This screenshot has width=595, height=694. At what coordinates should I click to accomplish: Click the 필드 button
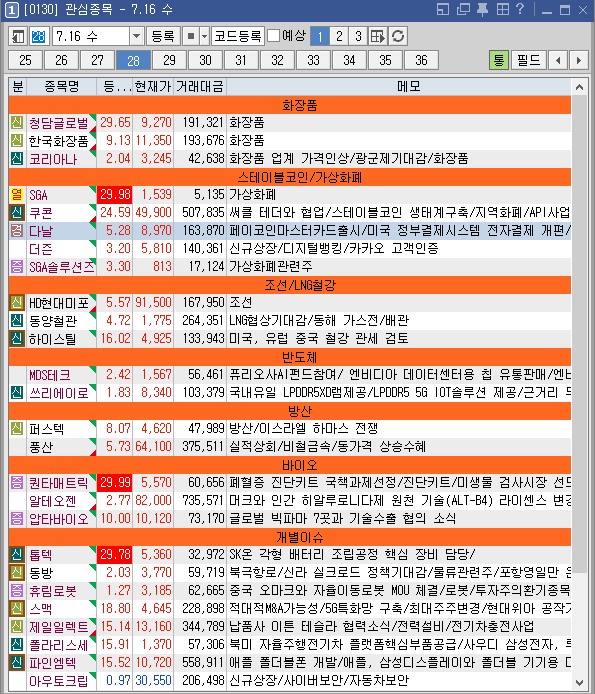coord(529,60)
